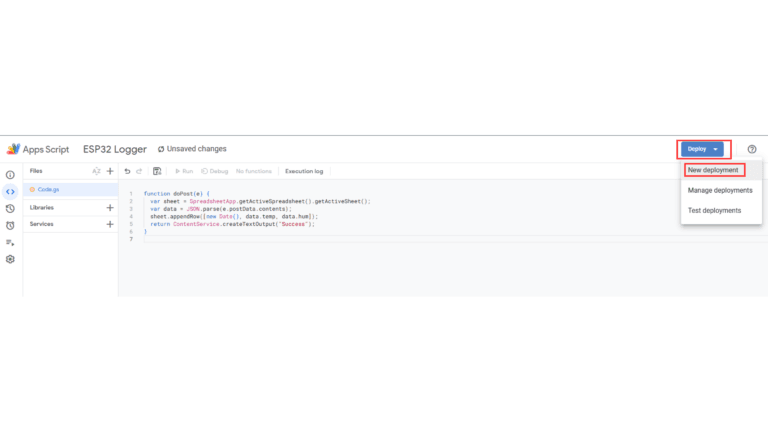
Task: Click the Unsaved changes sync status
Action: tap(192, 149)
